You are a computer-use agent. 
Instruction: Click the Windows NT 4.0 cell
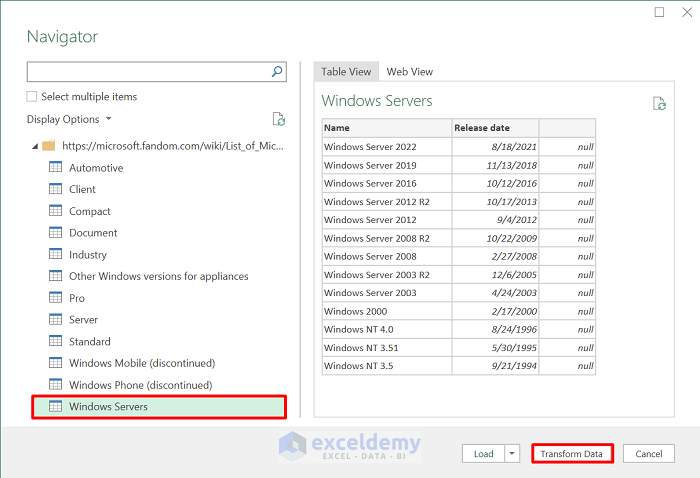click(x=387, y=329)
